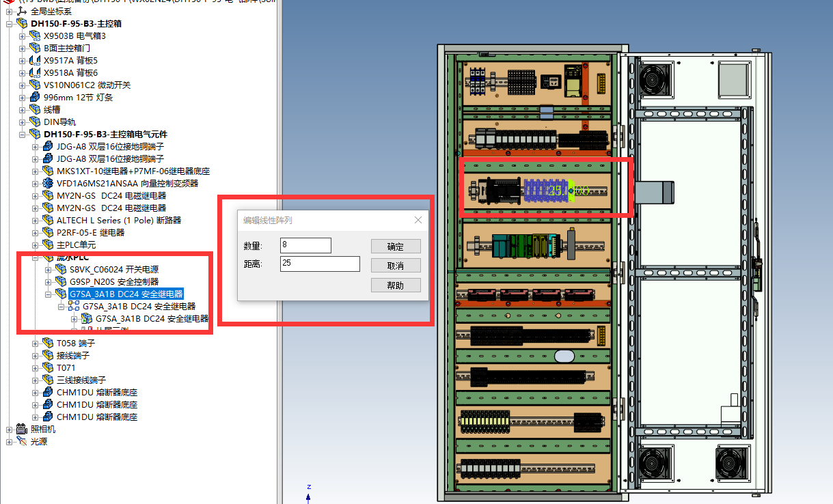
Task: Click the 数量 quantity input field
Action: 305,246
